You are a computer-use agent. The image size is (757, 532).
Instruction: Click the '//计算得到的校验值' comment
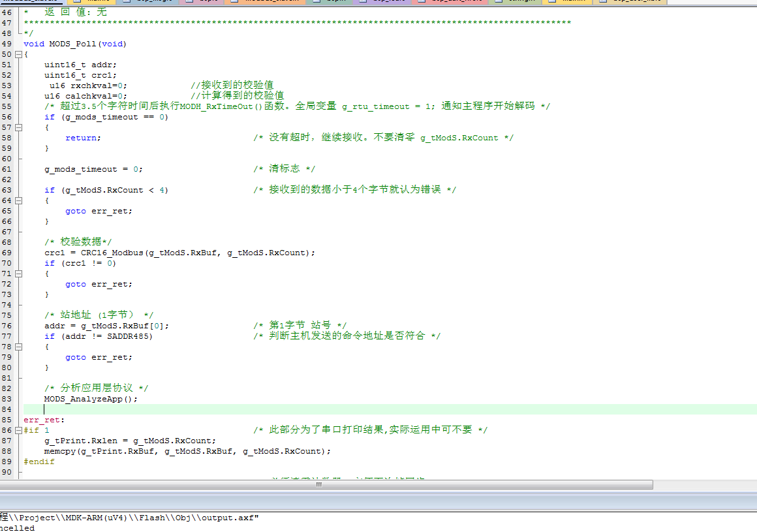coord(238,95)
